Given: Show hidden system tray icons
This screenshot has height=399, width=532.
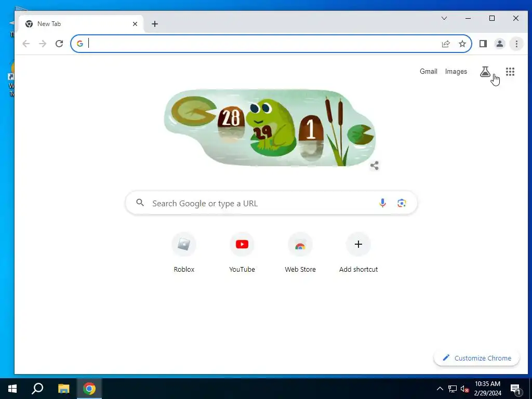Looking at the screenshot, I should 440,389.
